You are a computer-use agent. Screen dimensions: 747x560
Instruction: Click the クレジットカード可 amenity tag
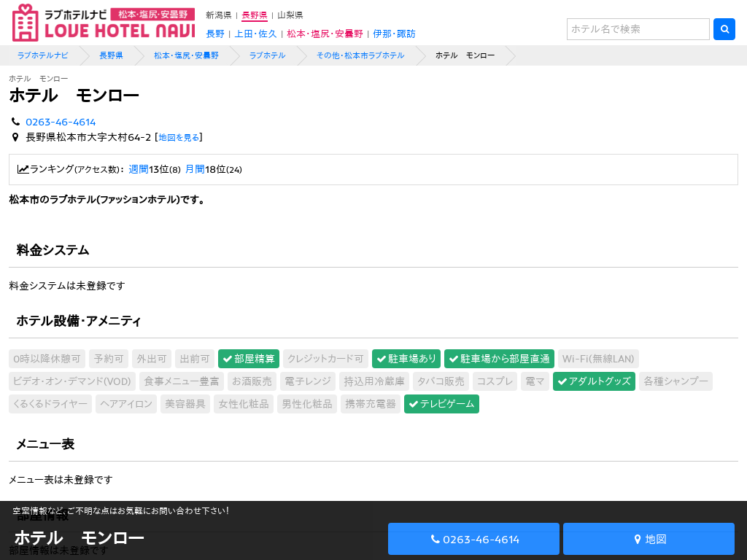(325, 359)
